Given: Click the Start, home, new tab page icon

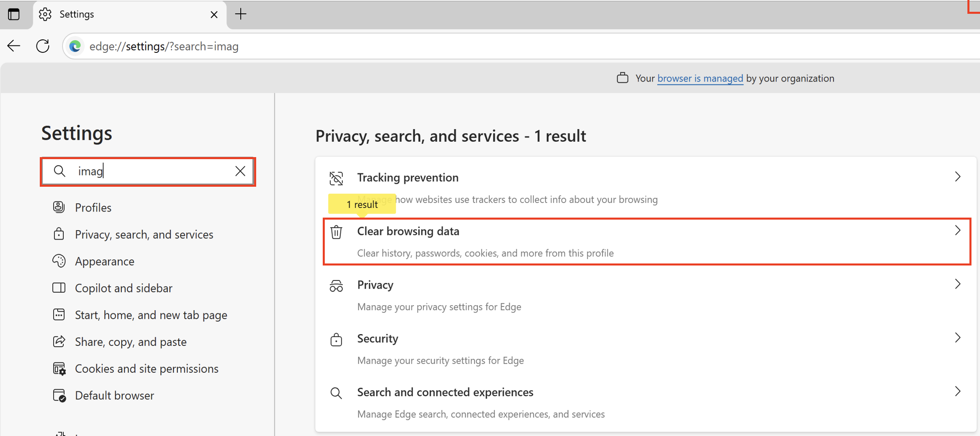Looking at the screenshot, I should 59,314.
